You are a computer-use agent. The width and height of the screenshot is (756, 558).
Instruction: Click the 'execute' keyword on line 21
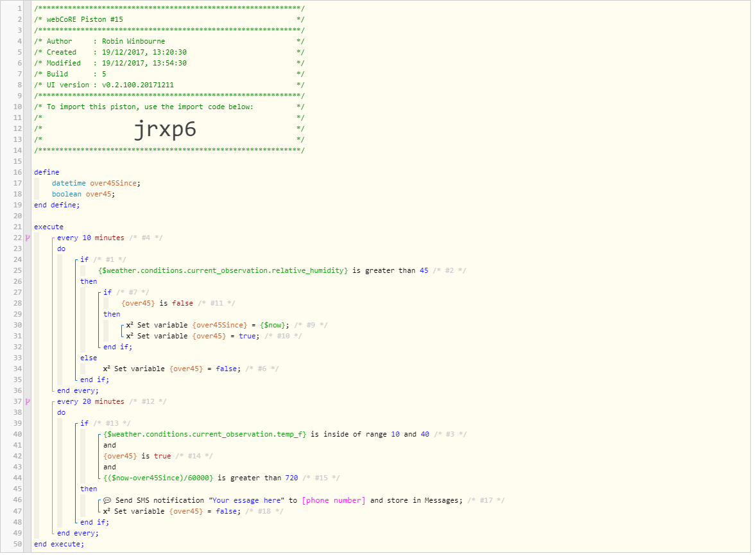pyautogui.click(x=49, y=227)
